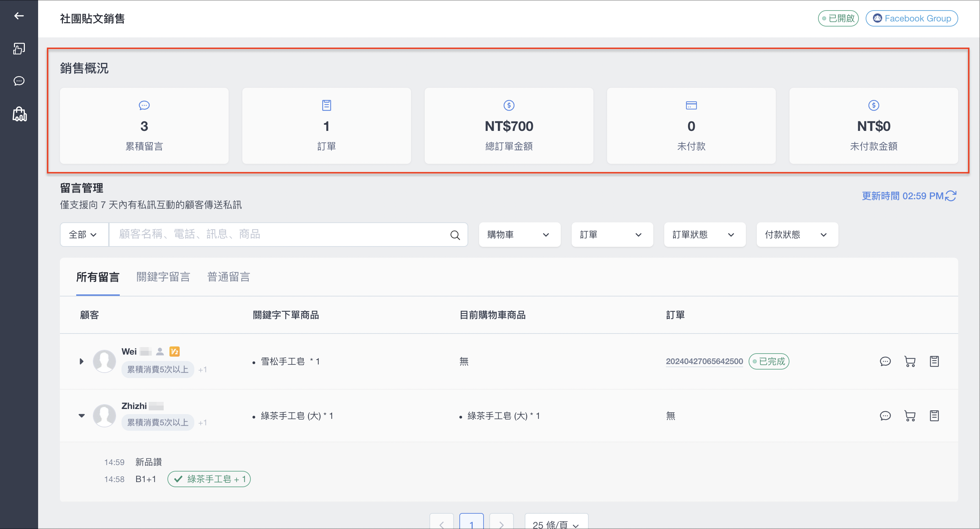Expand Wei's comment row

[x=81, y=361]
